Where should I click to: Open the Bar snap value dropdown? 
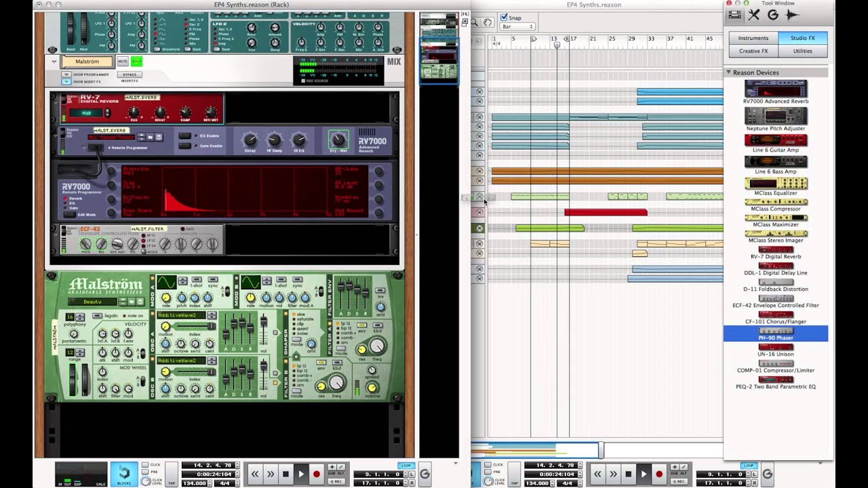pyautogui.click(x=517, y=26)
